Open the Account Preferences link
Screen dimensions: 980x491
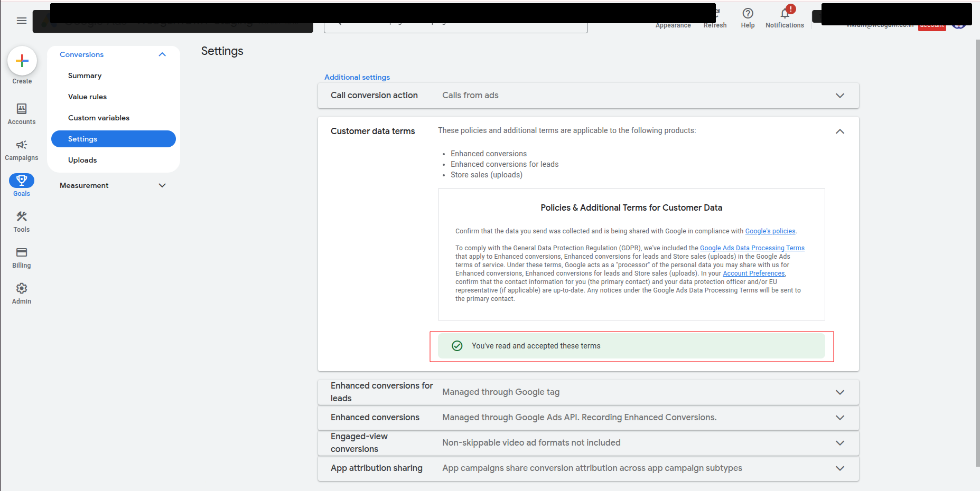pos(754,273)
